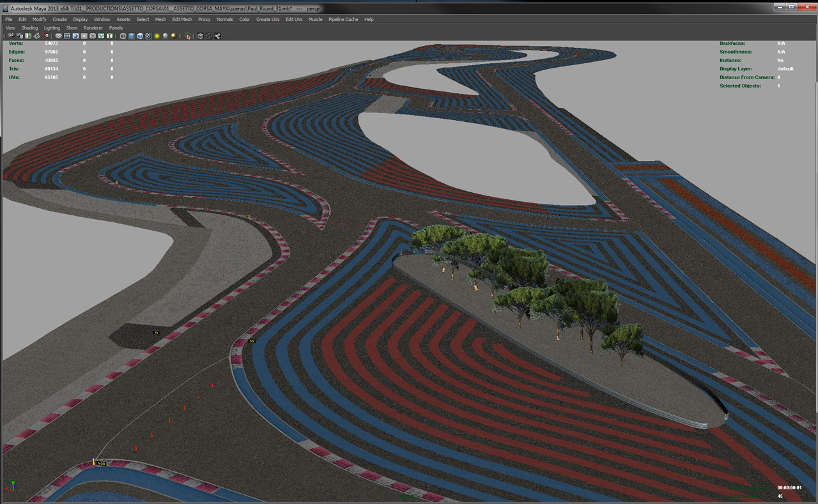The width and height of the screenshot is (818, 504).
Task: Open the panel Shading menu
Action: click(x=29, y=28)
